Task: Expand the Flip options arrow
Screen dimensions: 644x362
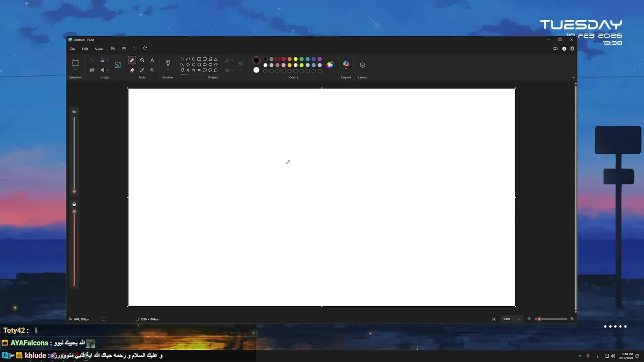Action: (x=108, y=70)
